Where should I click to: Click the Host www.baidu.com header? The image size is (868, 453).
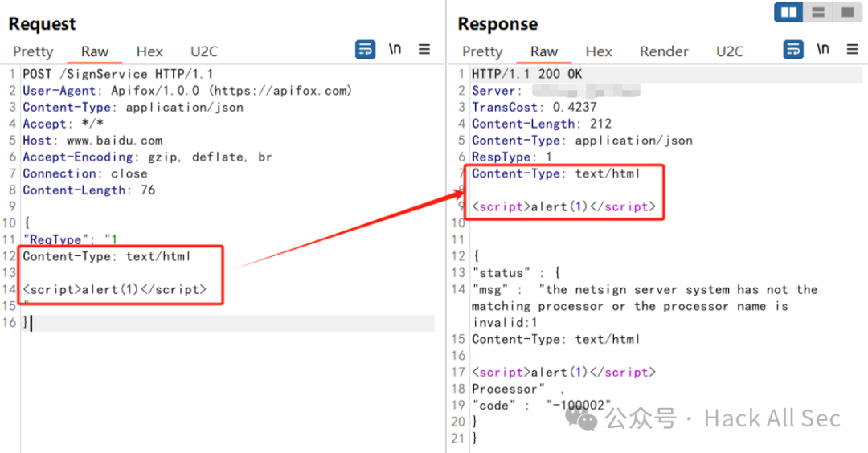[92, 140]
